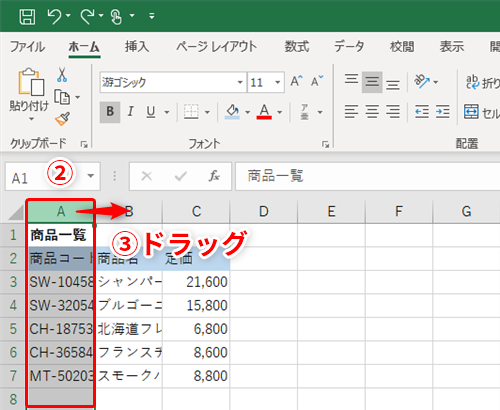Click the phonetic guide (ふりがな) icon
The image size is (500, 410).
pos(304,112)
